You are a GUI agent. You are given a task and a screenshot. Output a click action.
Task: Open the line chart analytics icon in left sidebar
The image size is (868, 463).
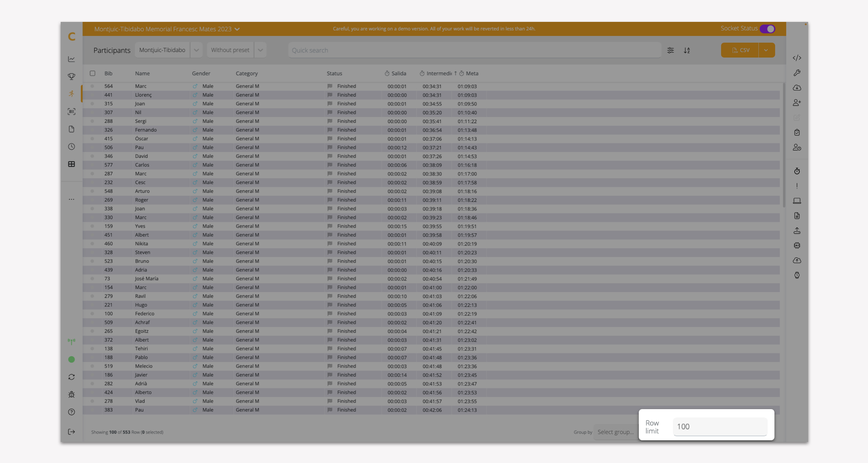(72, 59)
